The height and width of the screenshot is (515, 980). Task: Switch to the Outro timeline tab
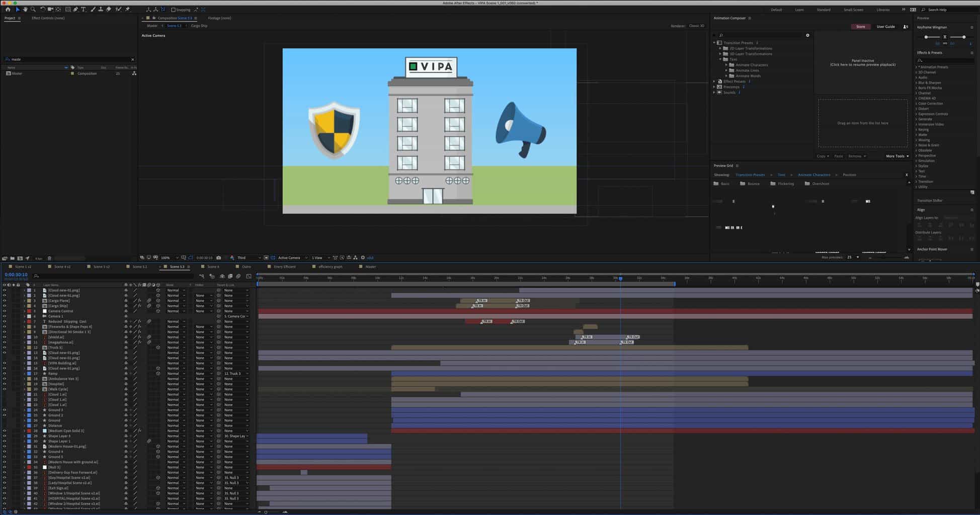click(246, 267)
